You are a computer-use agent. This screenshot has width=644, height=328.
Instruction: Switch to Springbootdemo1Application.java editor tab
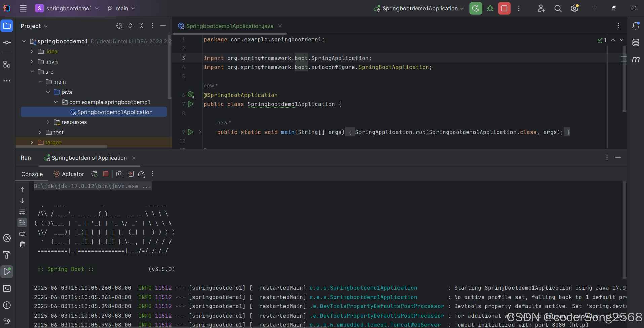coord(230,26)
